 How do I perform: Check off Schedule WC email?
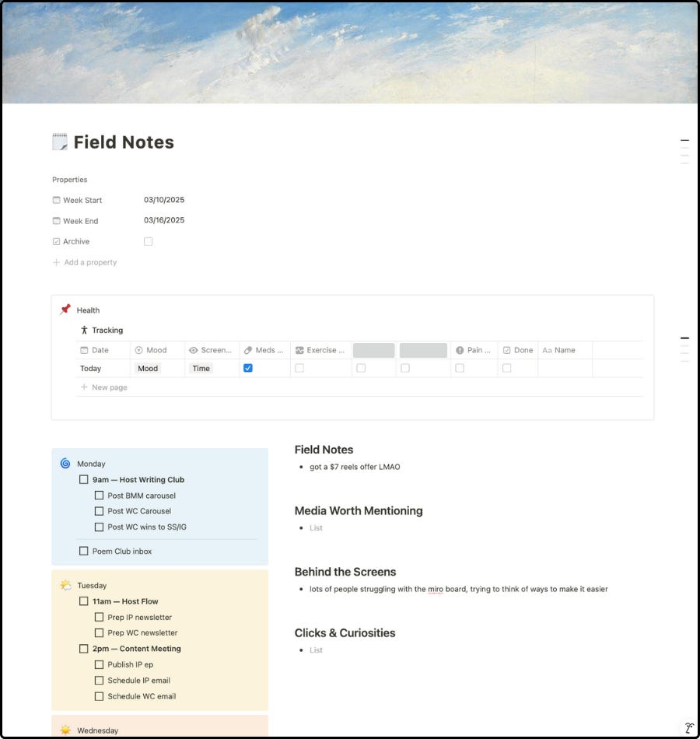pos(99,696)
